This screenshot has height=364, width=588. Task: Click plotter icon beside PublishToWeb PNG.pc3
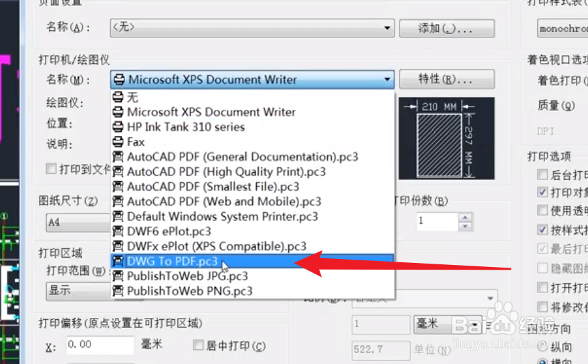point(118,291)
